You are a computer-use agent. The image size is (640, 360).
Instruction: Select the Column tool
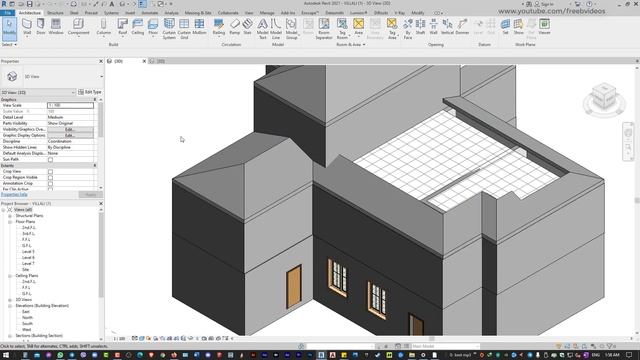[x=104, y=27]
